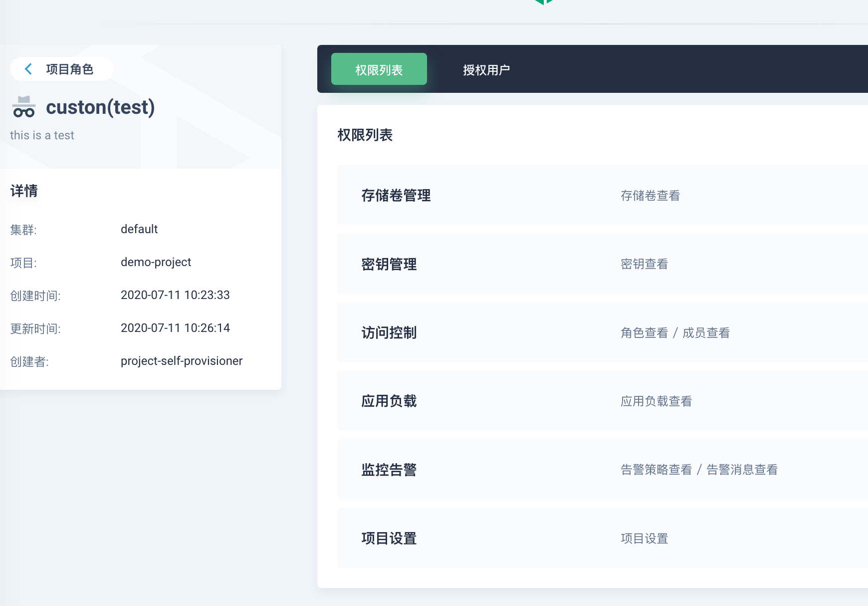Select the custon(test) role title

(100, 107)
